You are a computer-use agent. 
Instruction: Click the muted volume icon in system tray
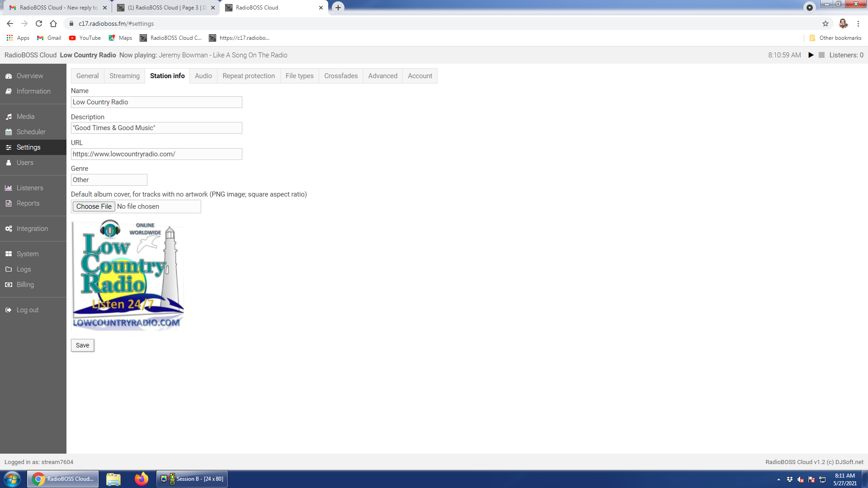pos(801,479)
